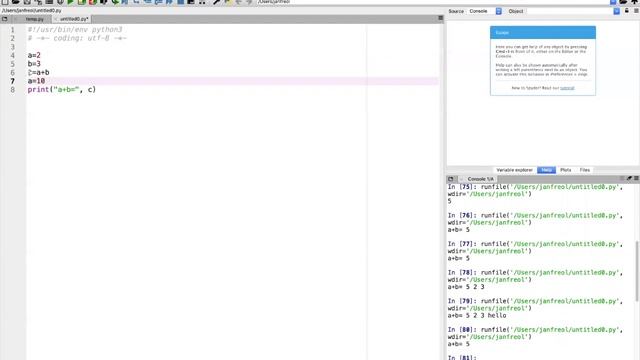The image size is (640, 360).
Task: Switch to the Variable explorer tab
Action: click(514, 170)
